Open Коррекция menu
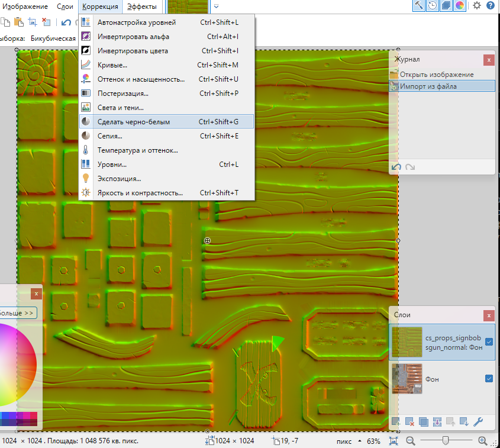This screenshot has height=448, width=500. click(100, 7)
